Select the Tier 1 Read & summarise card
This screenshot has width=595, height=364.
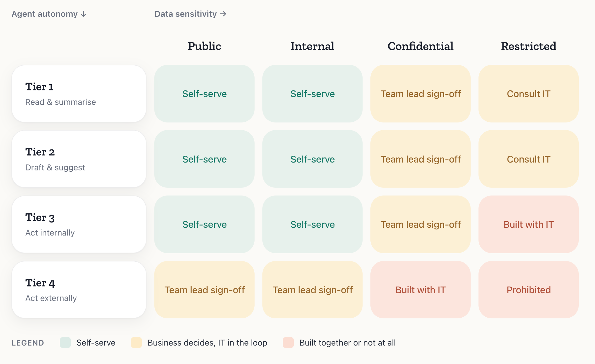(x=79, y=94)
